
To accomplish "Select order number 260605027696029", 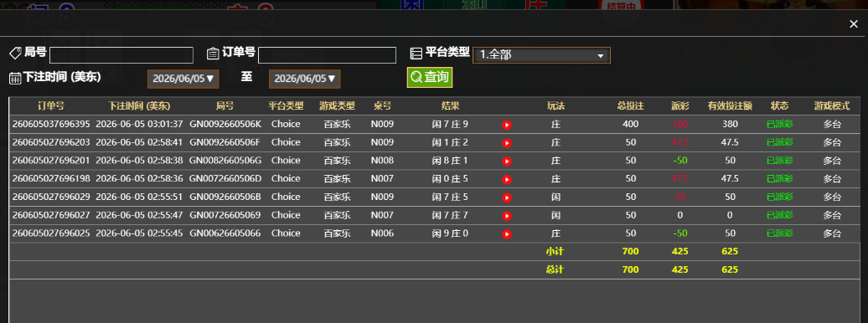I will (x=51, y=197).
